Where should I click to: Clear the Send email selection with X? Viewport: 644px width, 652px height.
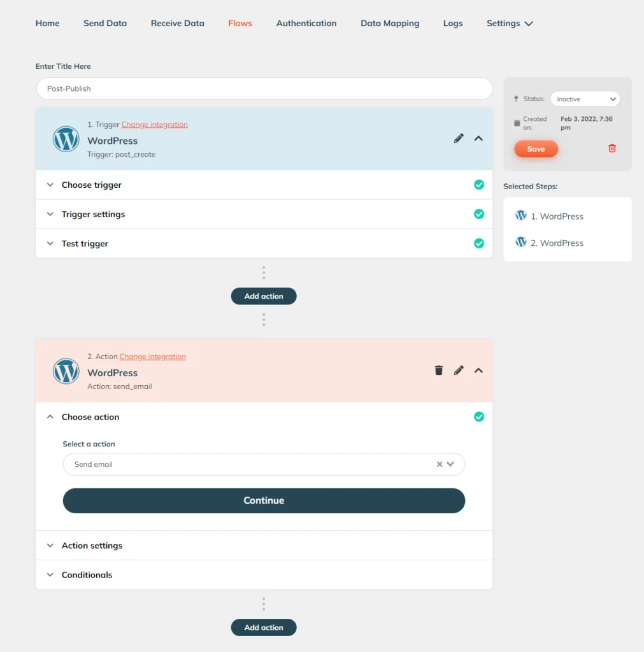(x=440, y=464)
